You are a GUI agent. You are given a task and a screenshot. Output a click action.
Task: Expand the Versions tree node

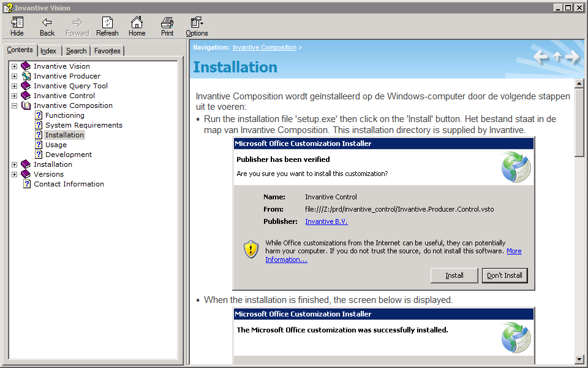point(14,174)
